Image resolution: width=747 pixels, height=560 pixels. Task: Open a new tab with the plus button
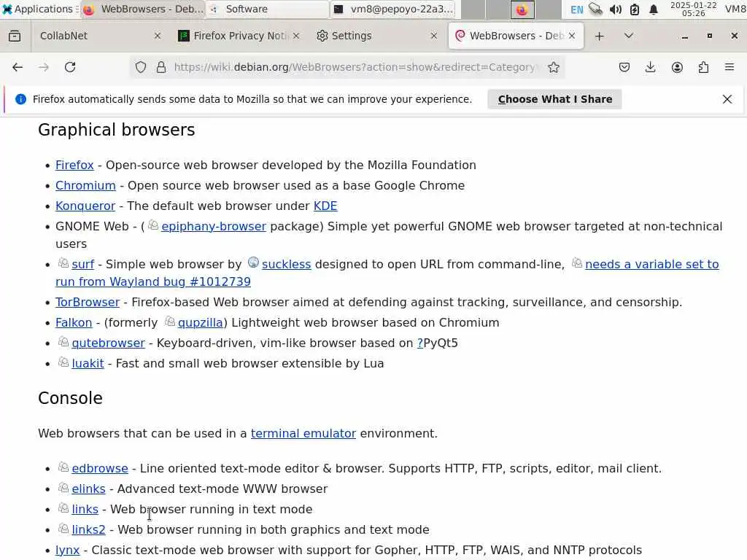[599, 36]
